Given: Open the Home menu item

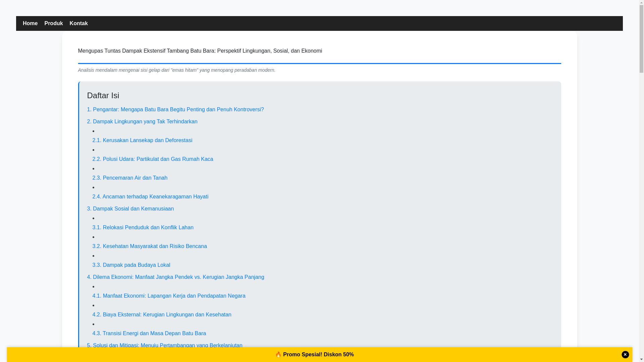Looking at the screenshot, I should (30, 23).
